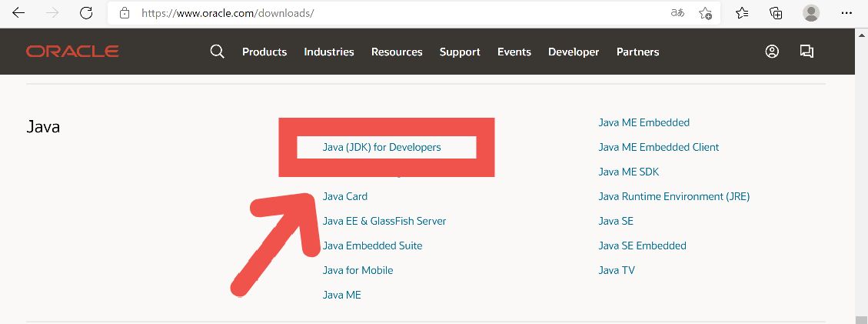Open the Industries menu
This screenshot has height=324, width=868.
click(x=329, y=52)
